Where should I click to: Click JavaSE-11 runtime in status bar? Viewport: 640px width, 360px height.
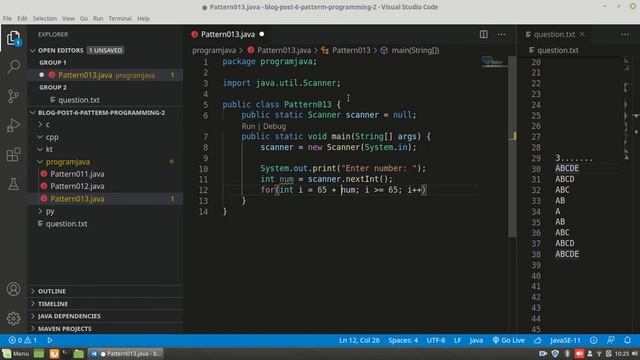[x=565, y=340]
